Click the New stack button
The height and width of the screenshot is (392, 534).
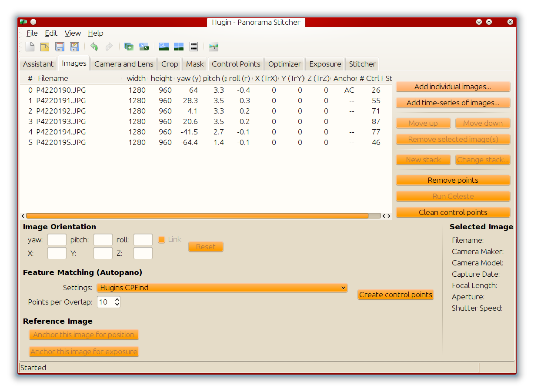click(423, 160)
